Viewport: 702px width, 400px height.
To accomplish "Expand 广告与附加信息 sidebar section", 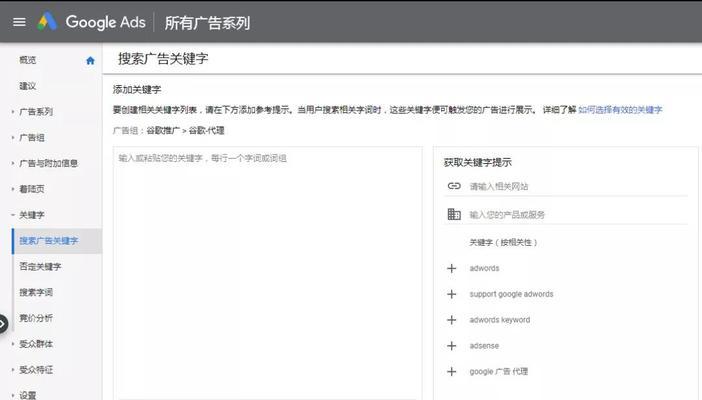I will click(13, 163).
